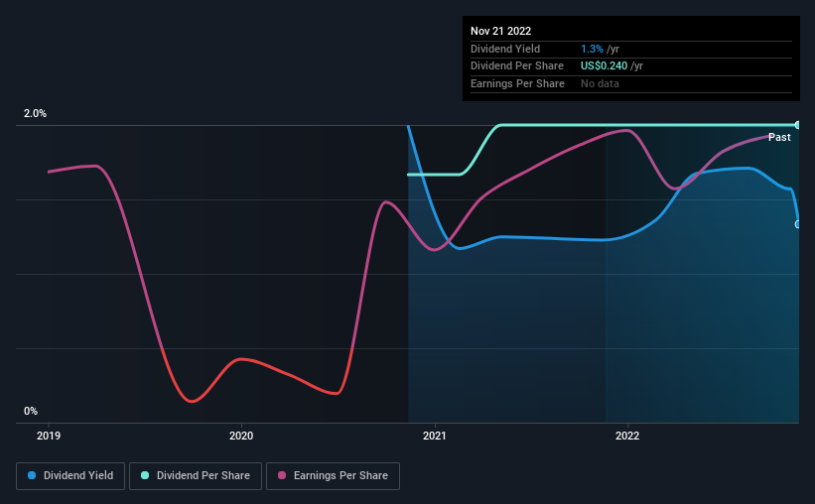Click the tooltip Dividend Yield row label
This screenshot has width=815, height=504.
505,49
